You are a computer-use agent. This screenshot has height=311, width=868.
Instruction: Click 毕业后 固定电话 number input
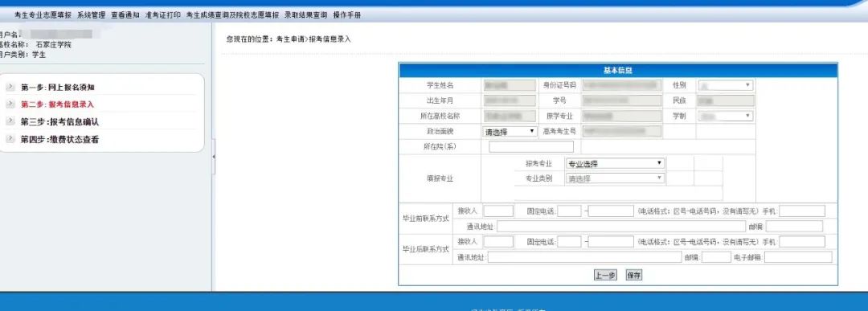click(611, 242)
